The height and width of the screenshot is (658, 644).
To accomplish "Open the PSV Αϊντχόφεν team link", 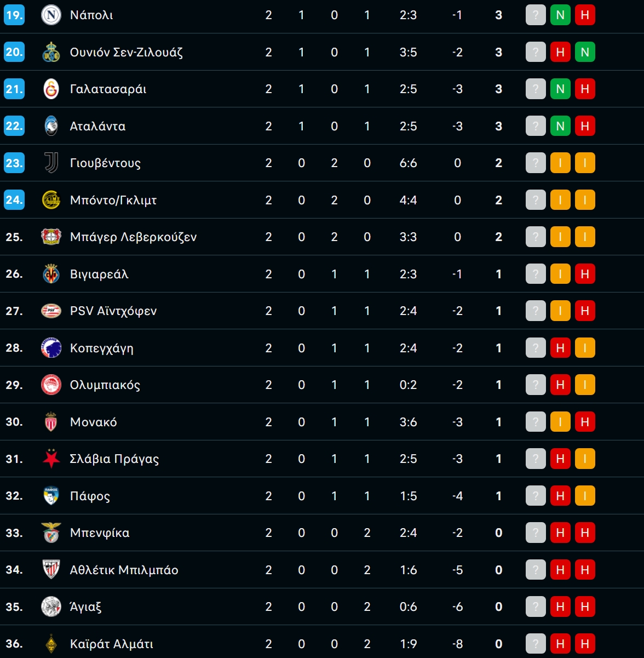I will coord(113,311).
